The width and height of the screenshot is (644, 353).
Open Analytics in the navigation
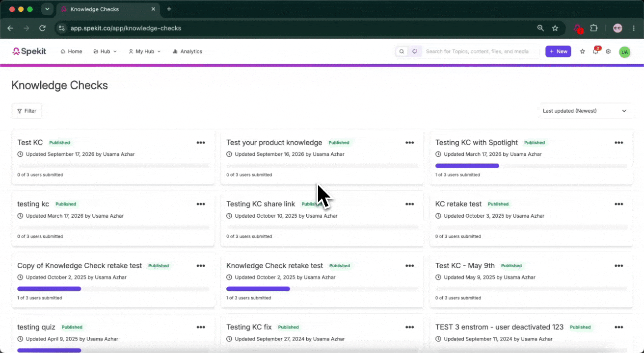point(187,51)
